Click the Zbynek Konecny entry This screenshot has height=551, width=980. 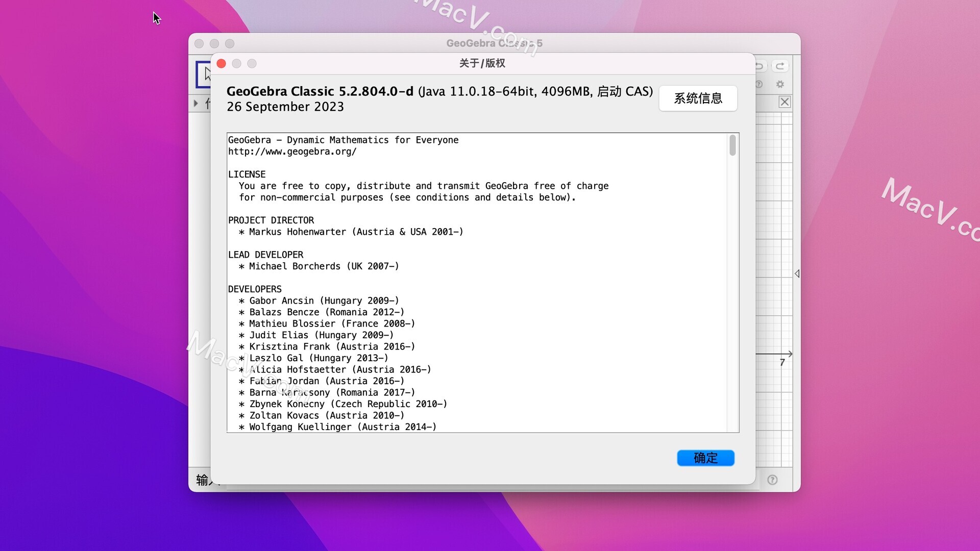[x=342, y=404]
